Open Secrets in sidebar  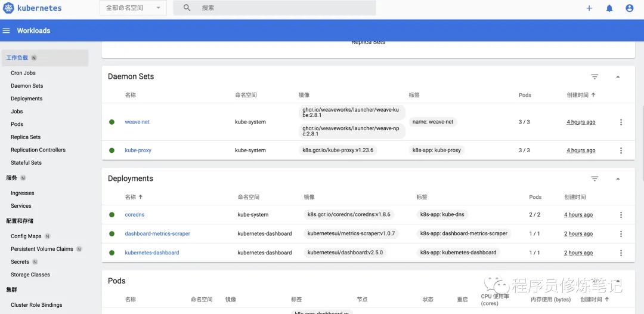[x=20, y=262]
